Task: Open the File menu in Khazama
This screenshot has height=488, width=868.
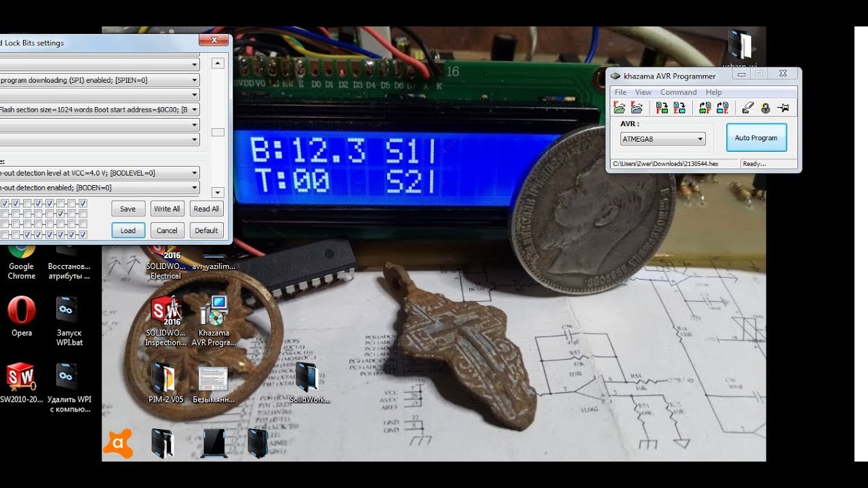Action: tap(620, 92)
